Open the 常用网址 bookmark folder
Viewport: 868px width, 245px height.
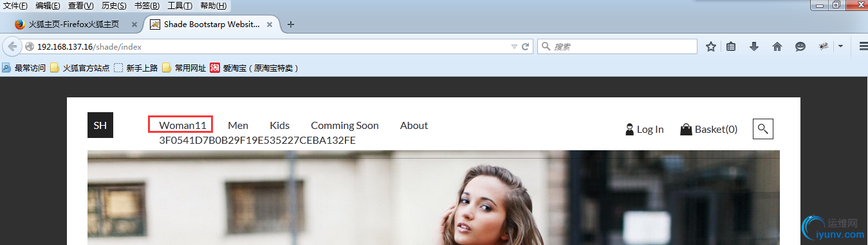[x=185, y=68]
